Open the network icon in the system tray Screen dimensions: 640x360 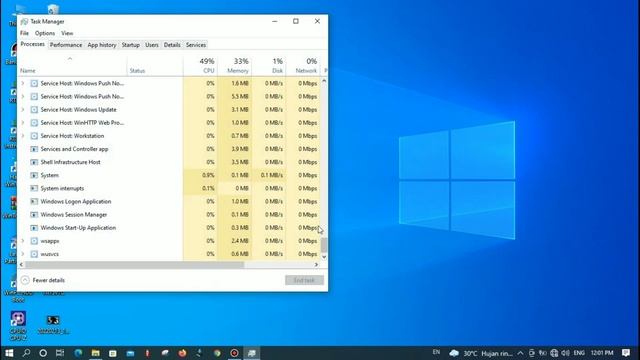click(554, 353)
